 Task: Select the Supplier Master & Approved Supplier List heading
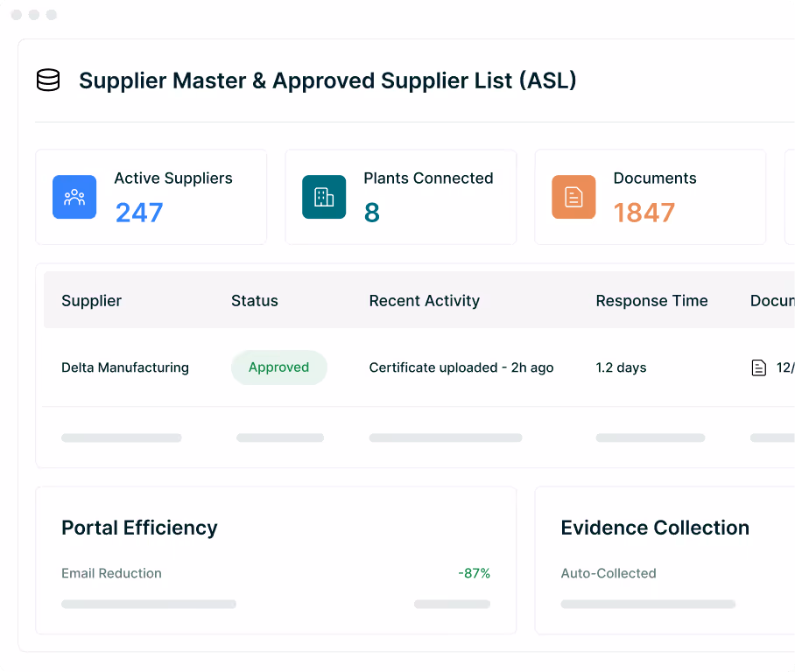point(327,80)
